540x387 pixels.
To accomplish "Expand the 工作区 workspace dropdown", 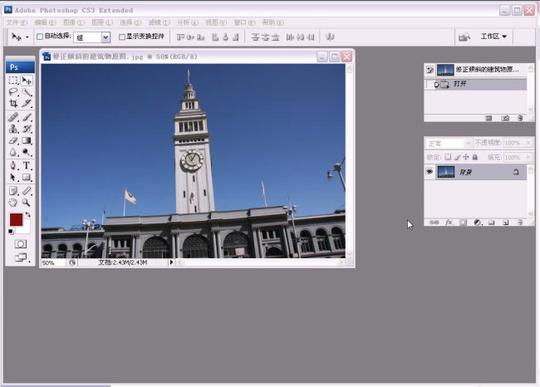I will tap(494, 36).
